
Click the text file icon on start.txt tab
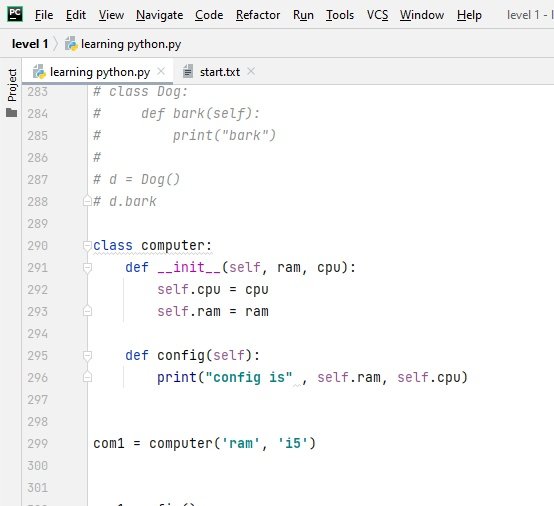[x=188, y=71]
